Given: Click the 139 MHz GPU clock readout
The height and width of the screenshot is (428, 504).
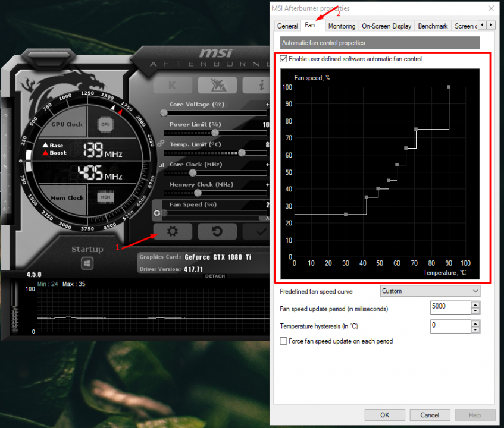Looking at the screenshot, I should coord(103,150).
